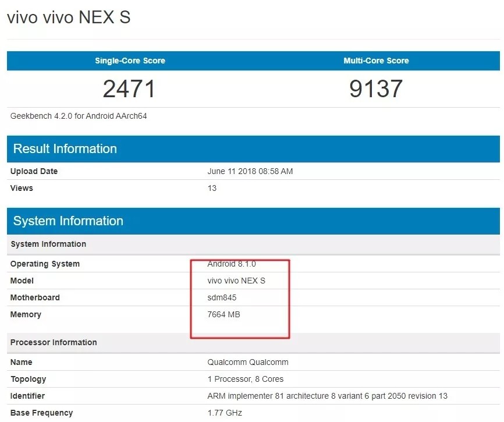Click the "Qualcomm Qualcomm" processor name
This screenshot has height=422, width=504.
click(x=248, y=362)
